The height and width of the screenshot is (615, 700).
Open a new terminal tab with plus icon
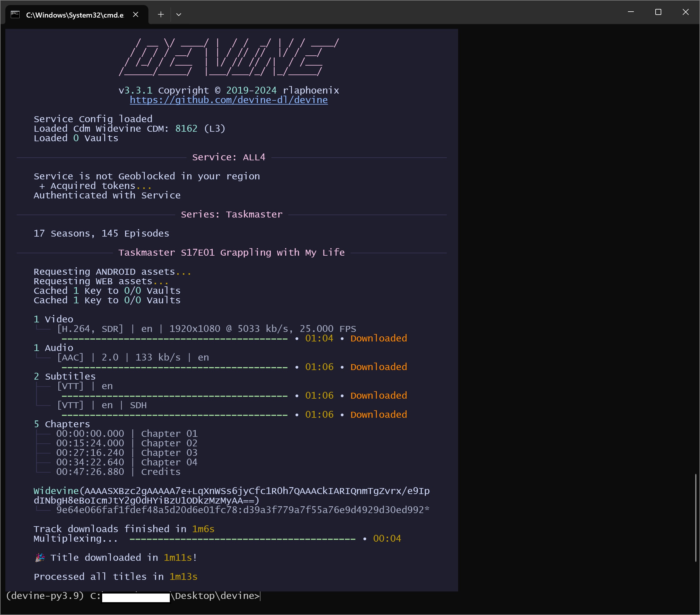click(x=161, y=14)
